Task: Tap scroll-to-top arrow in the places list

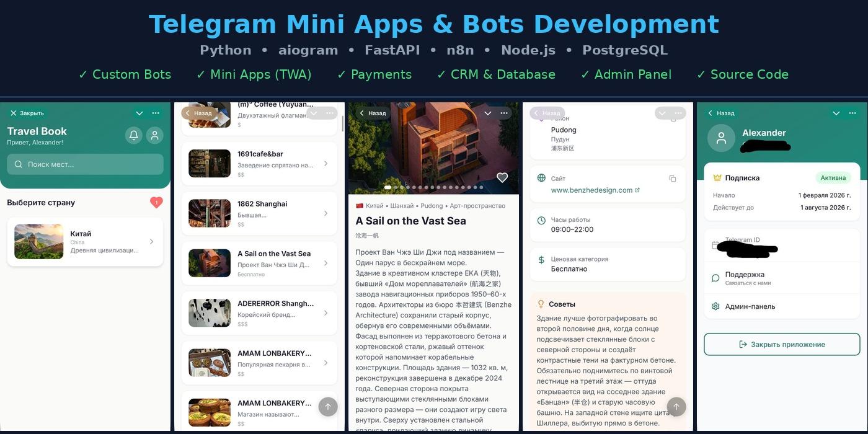Action: click(328, 407)
